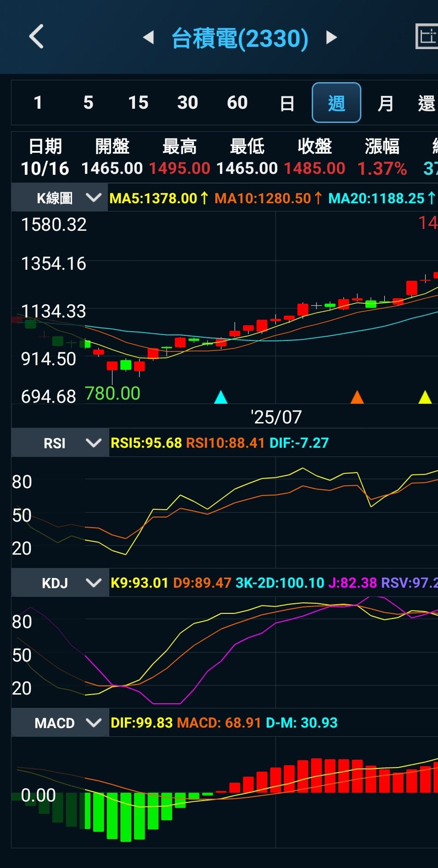This screenshot has width=438, height=868.
Task: Tap the 3K-2D:100.10 readout
Action: coord(280,583)
